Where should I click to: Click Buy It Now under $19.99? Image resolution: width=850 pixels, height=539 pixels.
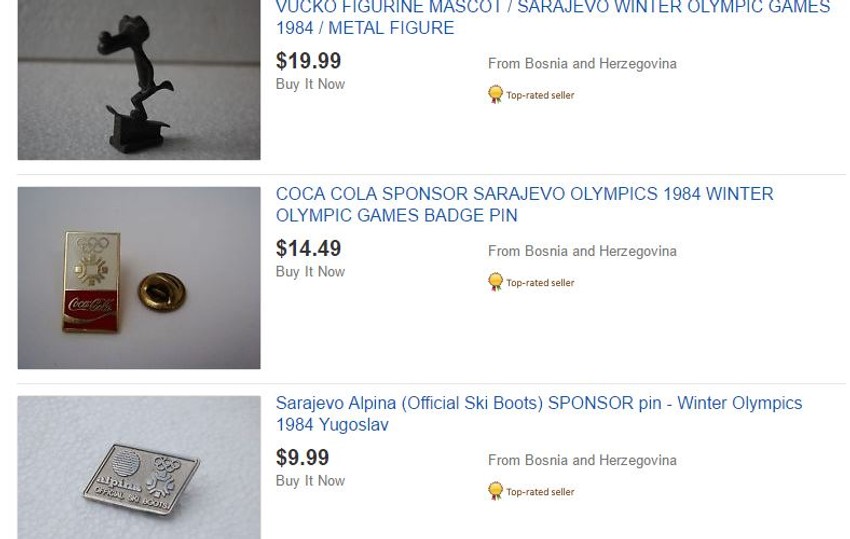[310, 84]
